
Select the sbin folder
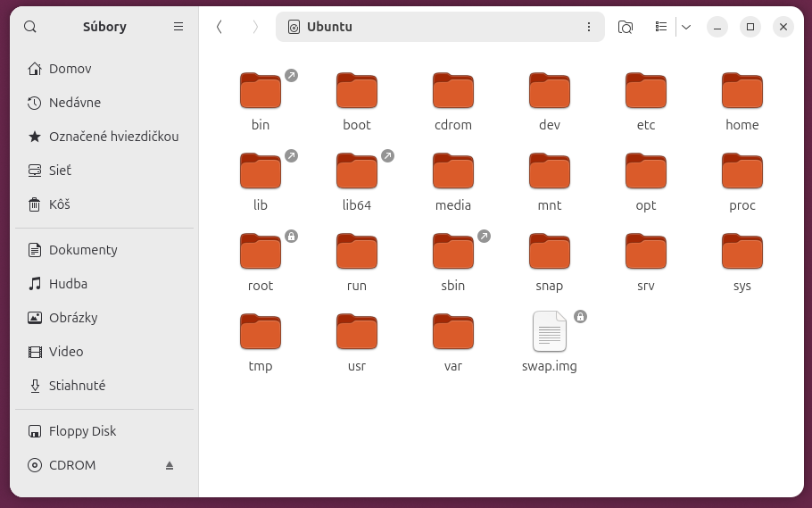click(453, 252)
